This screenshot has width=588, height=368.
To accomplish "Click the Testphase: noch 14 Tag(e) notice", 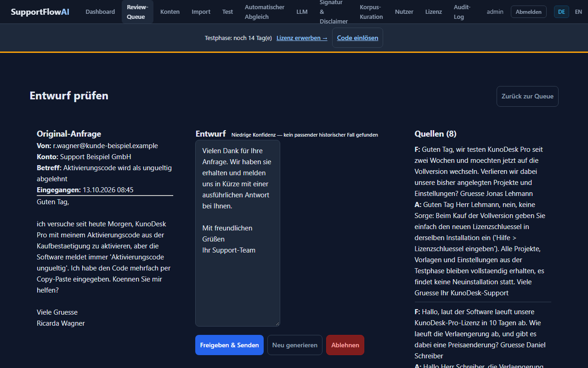I will pyautogui.click(x=238, y=38).
